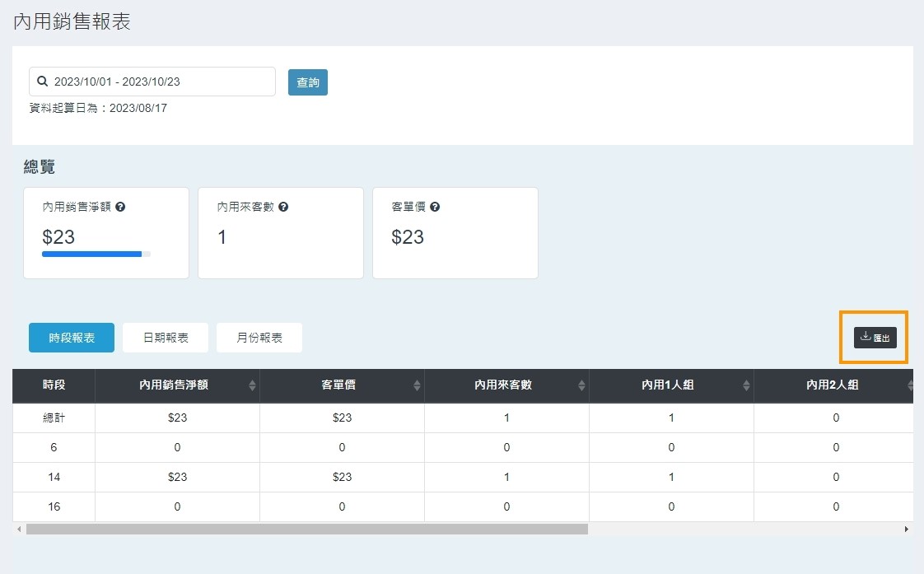
Task: Export report with 匯出 button
Action: coord(875,337)
